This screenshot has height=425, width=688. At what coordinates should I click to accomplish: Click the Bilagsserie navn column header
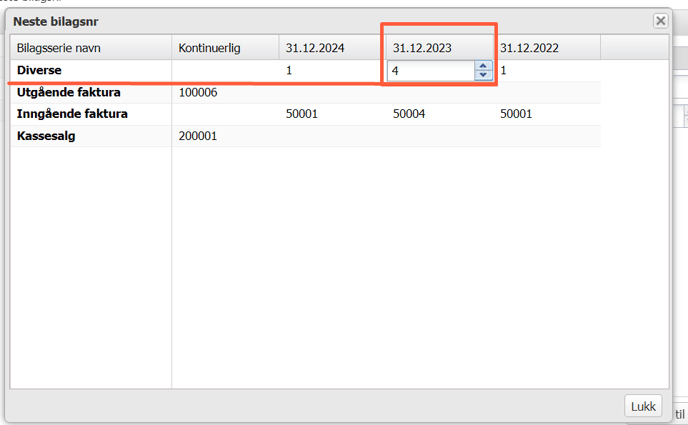pos(58,48)
